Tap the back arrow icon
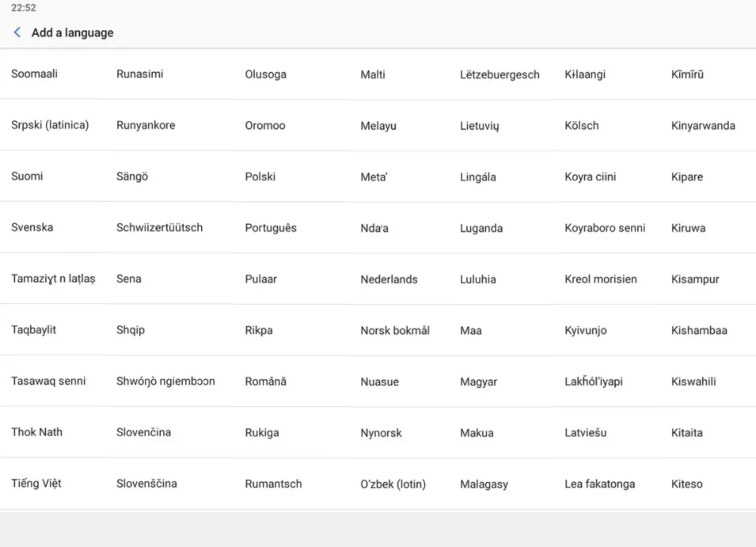756x547 pixels. pos(17,33)
